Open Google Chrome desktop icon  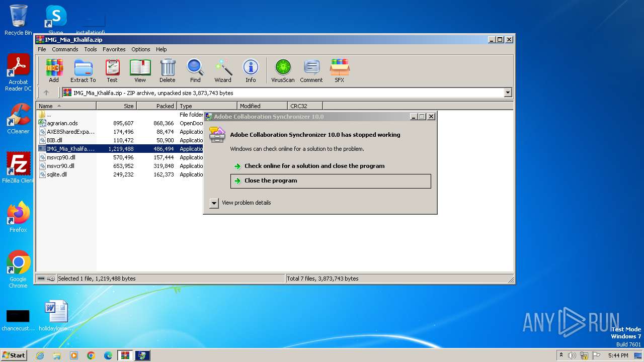tap(18, 269)
